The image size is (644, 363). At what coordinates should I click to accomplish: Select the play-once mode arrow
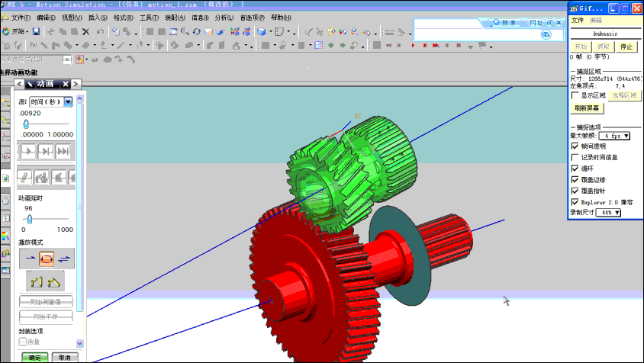[x=31, y=259]
